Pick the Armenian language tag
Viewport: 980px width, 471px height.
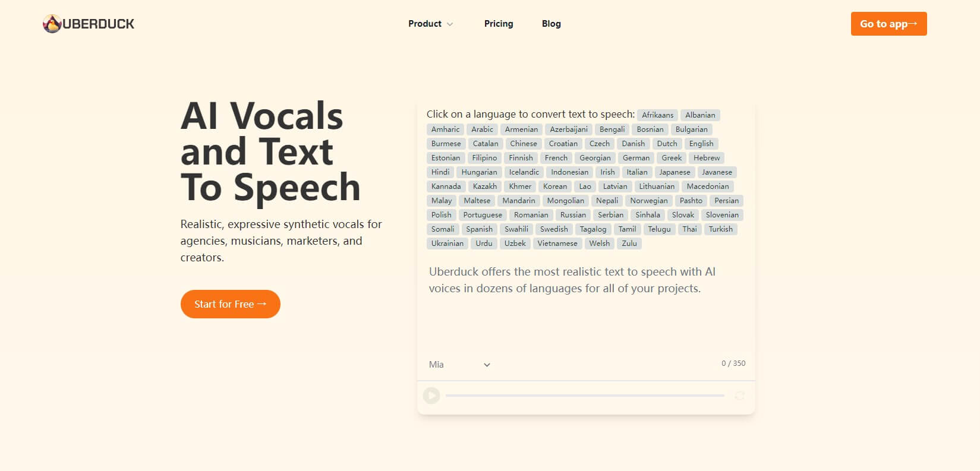[x=521, y=129]
